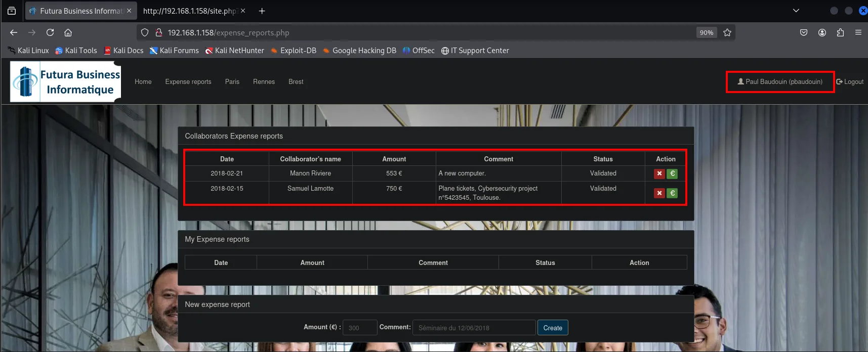Switch to the Futura Business Informatique tab
868x352 pixels.
[x=81, y=11]
